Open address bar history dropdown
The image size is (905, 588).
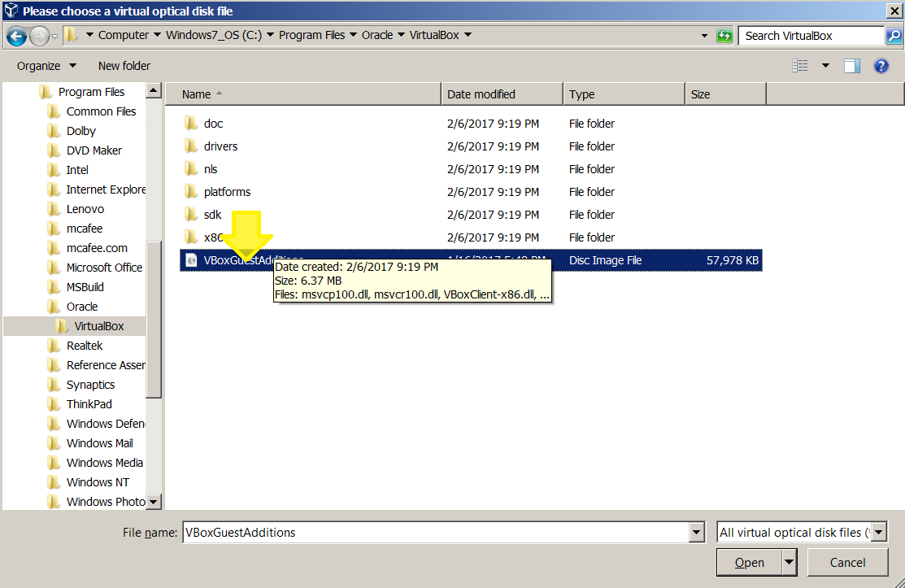[704, 36]
